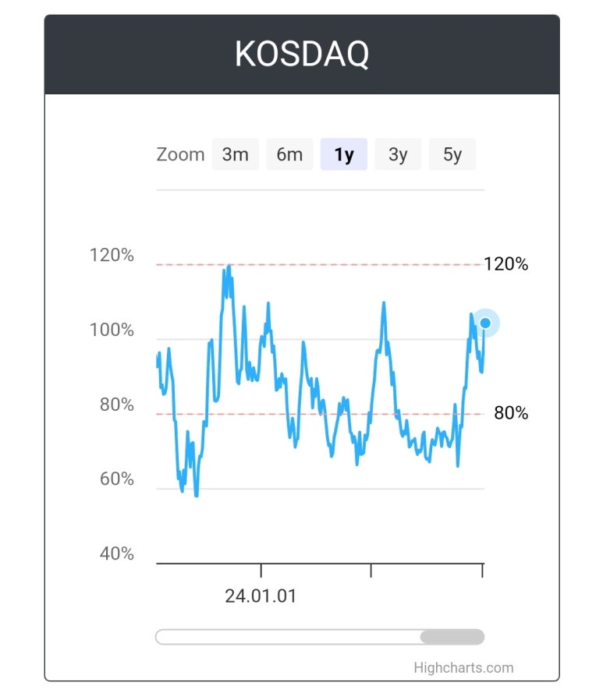Click the 120% dashed plot line label
Image resolution: width=603 pixels, height=700 pixels.
pyautogui.click(x=506, y=263)
